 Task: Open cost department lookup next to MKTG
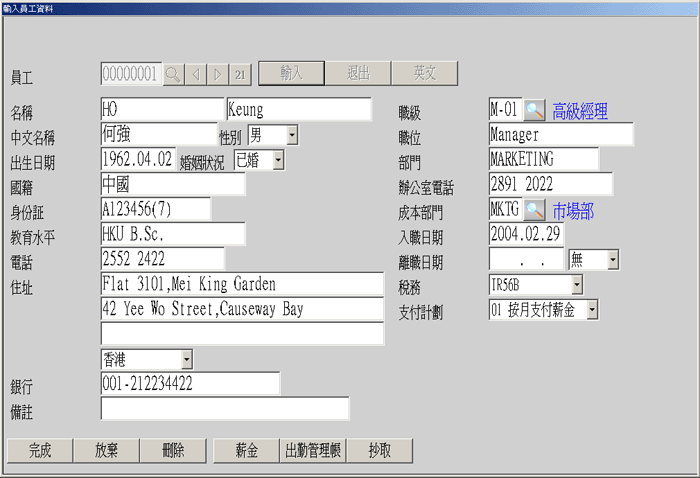point(534,210)
